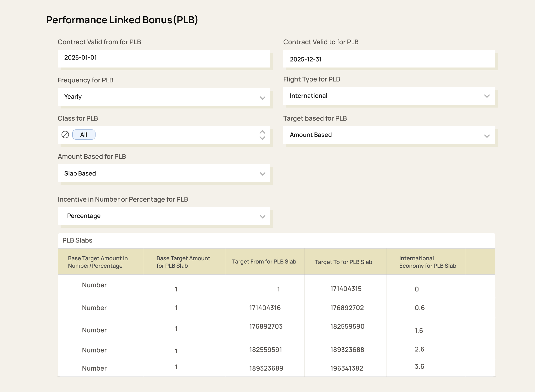This screenshot has width=535, height=392.
Task: Click the Target From for PLB Slab header
Action: [264, 261]
